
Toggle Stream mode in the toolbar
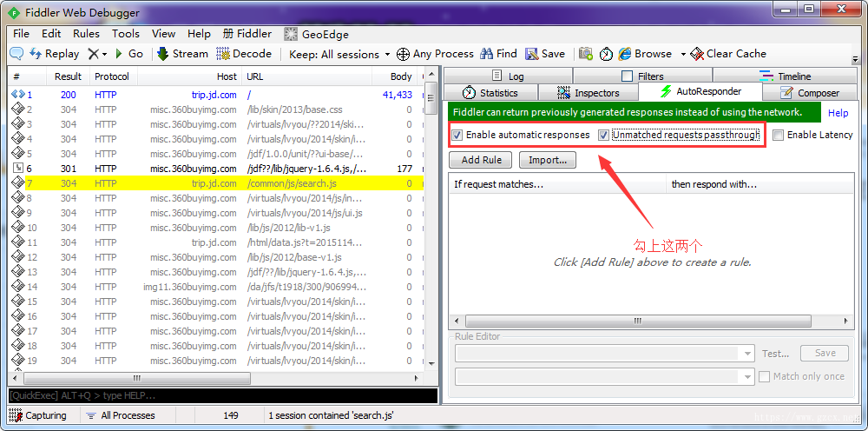click(182, 54)
